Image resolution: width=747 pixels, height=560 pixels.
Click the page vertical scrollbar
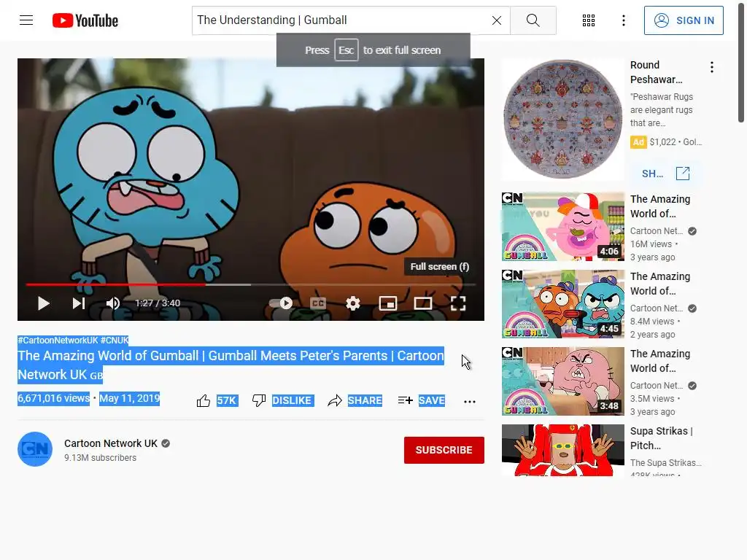click(741, 61)
